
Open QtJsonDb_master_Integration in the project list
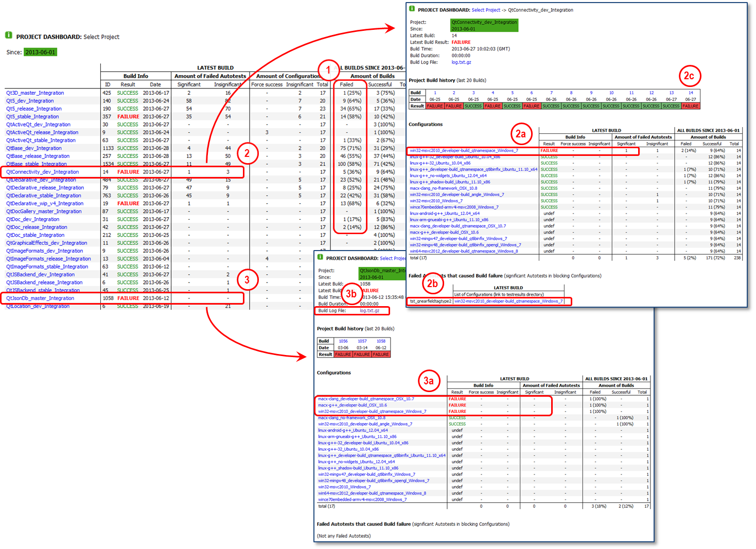40,298
